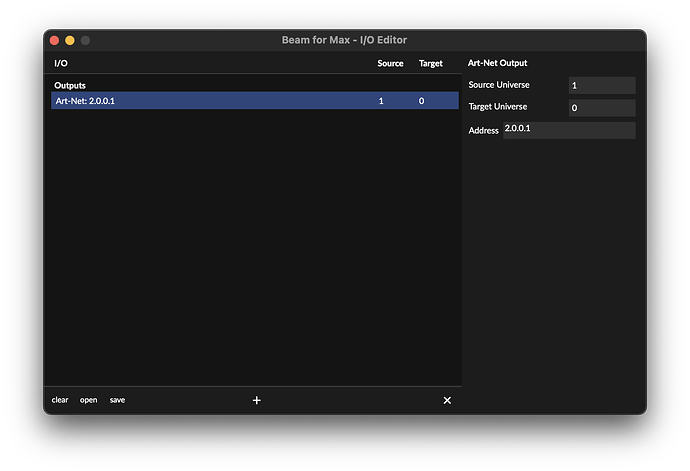Image resolution: width=690 pixels, height=471 pixels.
Task: Select the Art-Net: 2.0.0.1 output row
Action: (255, 100)
